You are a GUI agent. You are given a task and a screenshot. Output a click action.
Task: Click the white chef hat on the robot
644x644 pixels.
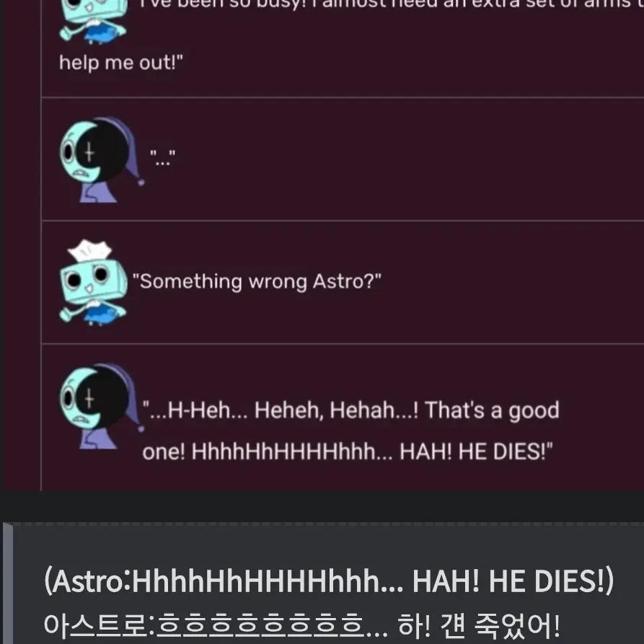pyautogui.click(x=90, y=250)
